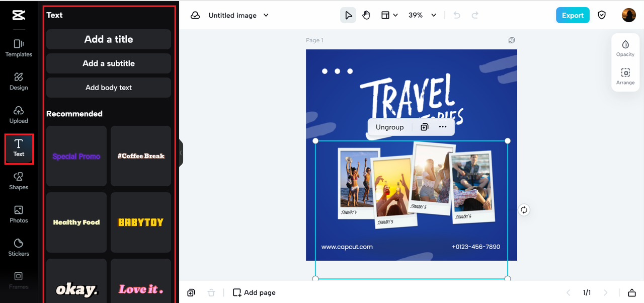Choose the Love it. text preset
The height and width of the screenshot is (303, 644).
(141, 281)
